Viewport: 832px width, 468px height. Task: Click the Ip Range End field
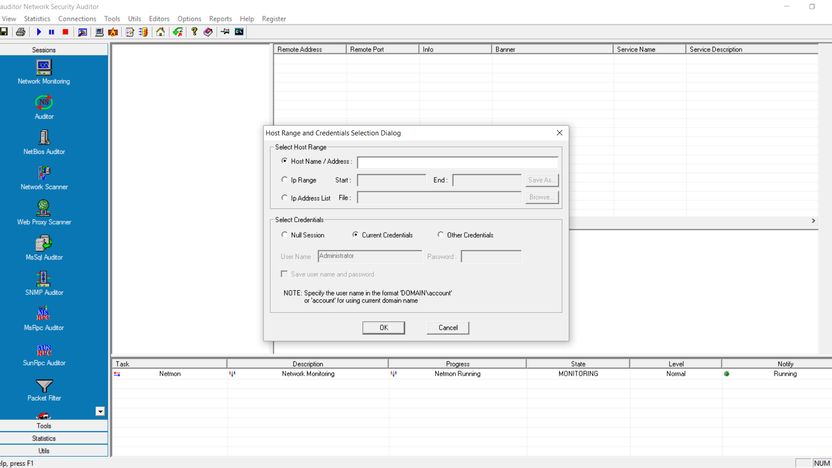coord(487,180)
